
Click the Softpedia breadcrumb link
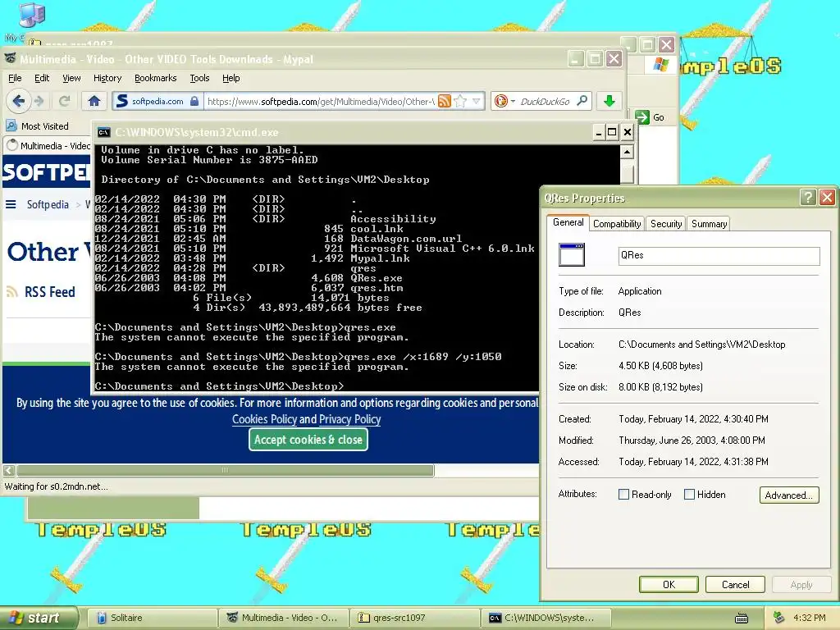(x=48, y=204)
